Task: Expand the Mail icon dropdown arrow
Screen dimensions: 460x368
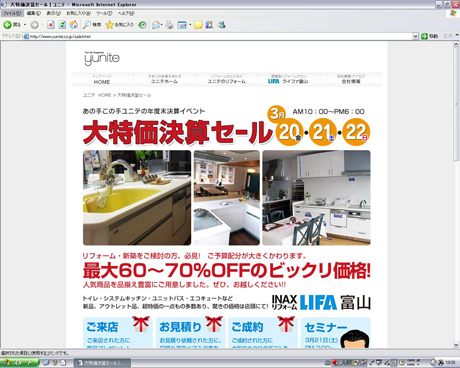Action: click(x=162, y=25)
